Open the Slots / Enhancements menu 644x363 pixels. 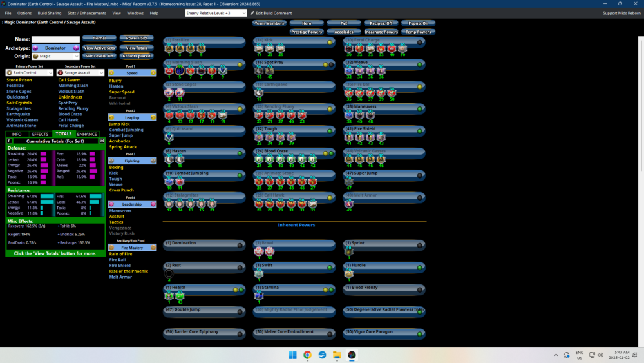(x=87, y=13)
